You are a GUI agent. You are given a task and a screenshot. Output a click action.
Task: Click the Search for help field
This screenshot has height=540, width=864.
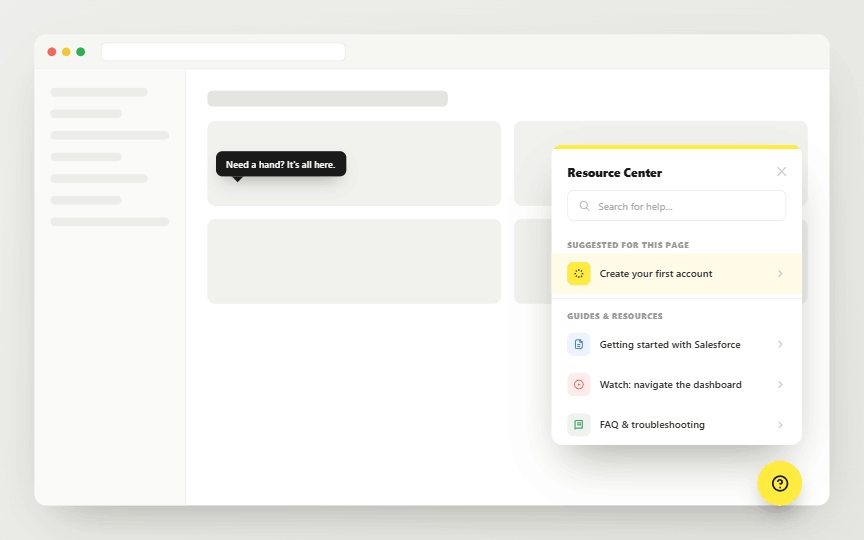pyautogui.click(x=676, y=206)
